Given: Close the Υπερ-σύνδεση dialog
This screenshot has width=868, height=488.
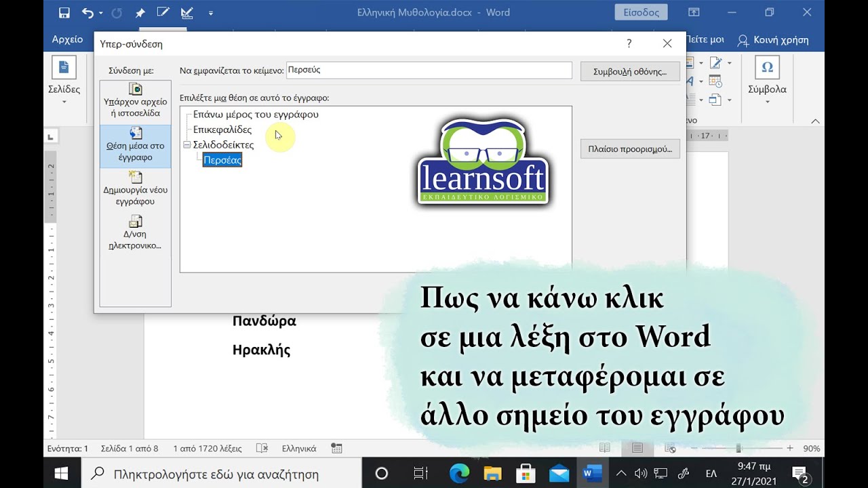Looking at the screenshot, I should (x=667, y=43).
